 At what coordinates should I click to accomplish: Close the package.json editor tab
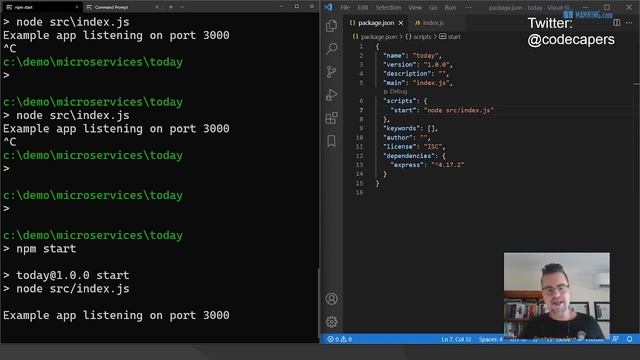pyautogui.click(x=400, y=23)
